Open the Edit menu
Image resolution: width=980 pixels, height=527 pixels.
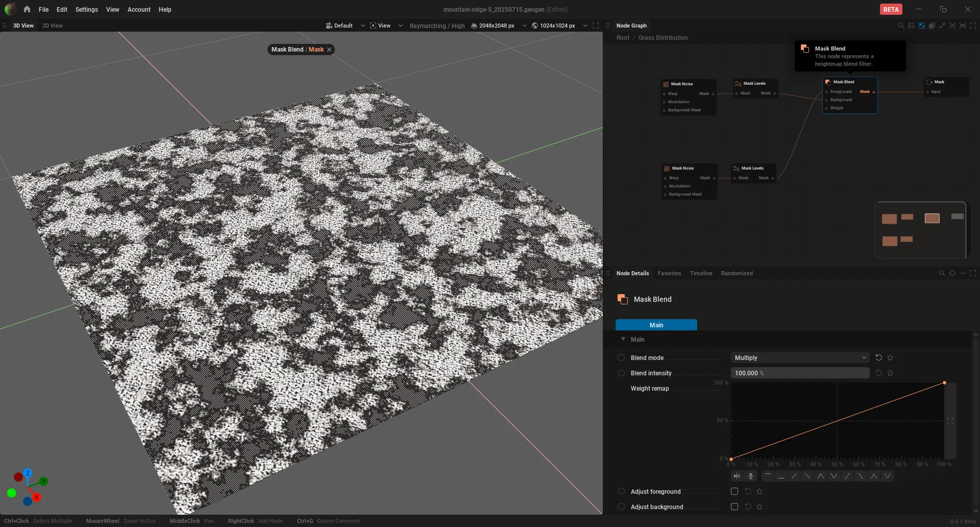62,9
